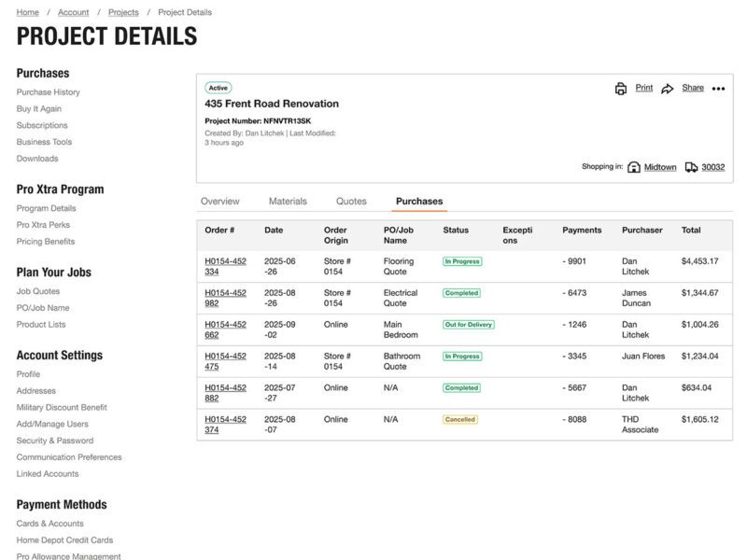Screen dimensions: 747x560
Task: Open order H0154-452334 details
Action: click(x=225, y=268)
